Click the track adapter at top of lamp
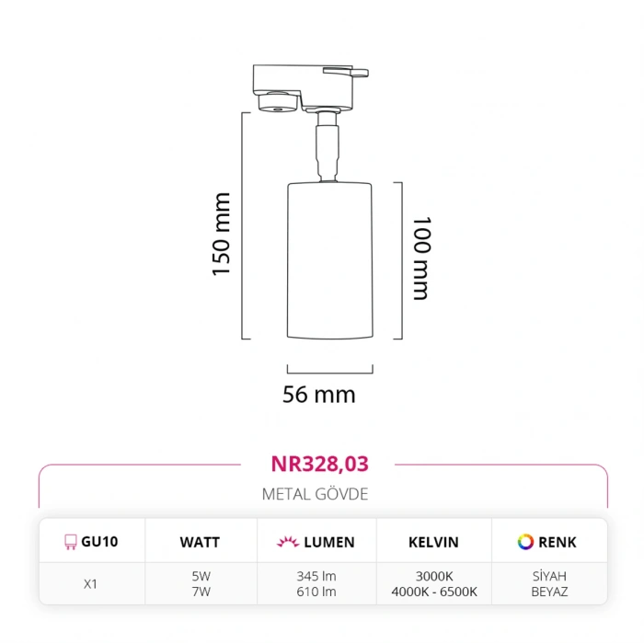Image resolution: width=644 pixels, height=644 pixels. click(307, 86)
